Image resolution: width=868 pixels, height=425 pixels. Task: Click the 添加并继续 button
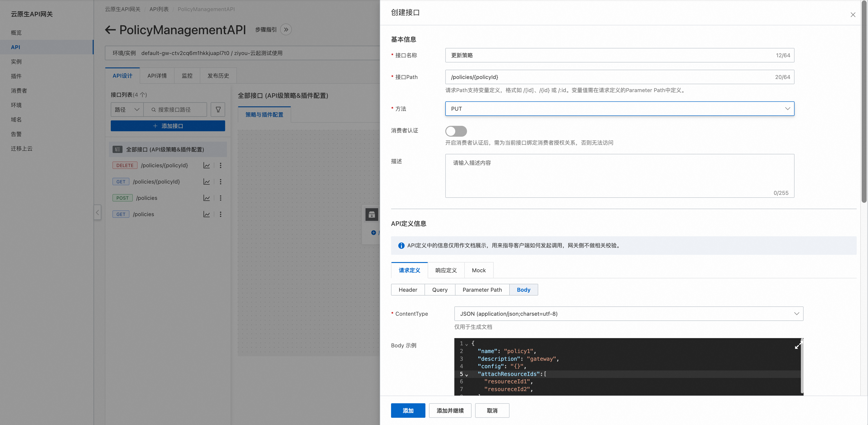(x=450, y=411)
